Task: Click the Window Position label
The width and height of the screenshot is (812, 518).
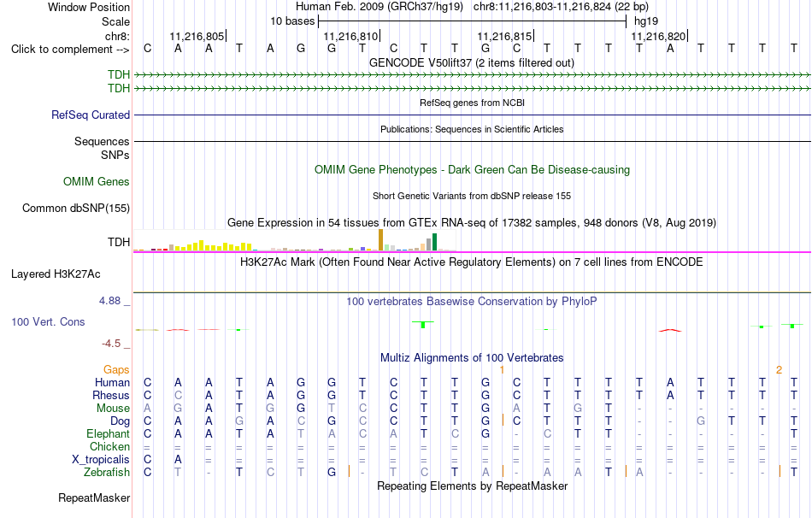Action: [89, 7]
